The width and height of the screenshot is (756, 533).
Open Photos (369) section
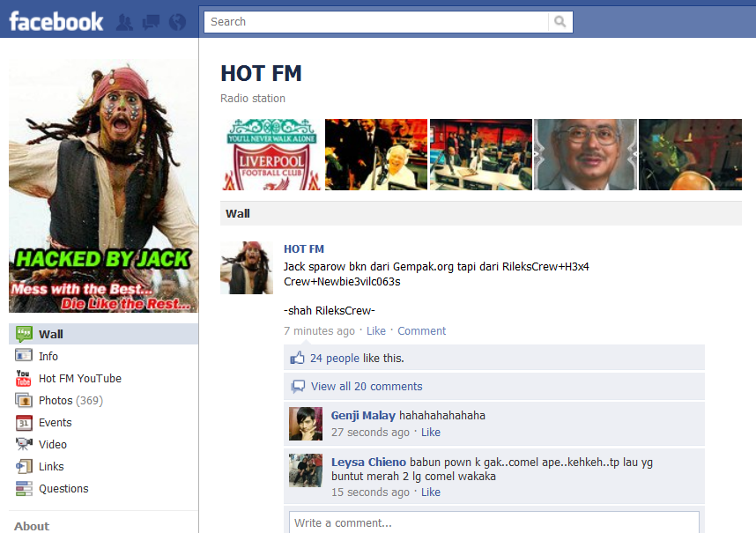pyautogui.click(x=70, y=401)
